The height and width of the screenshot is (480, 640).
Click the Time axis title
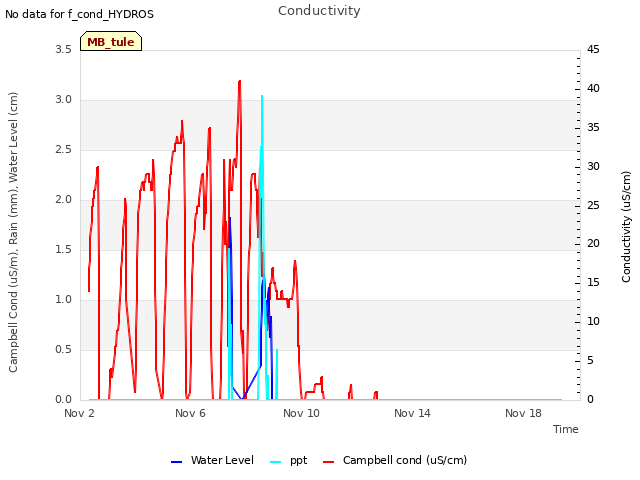coord(566,429)
